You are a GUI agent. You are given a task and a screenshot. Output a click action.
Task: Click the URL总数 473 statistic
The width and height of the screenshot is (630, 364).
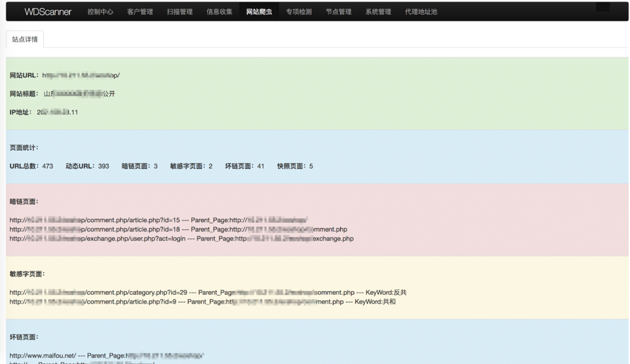(x=31, y=166)
